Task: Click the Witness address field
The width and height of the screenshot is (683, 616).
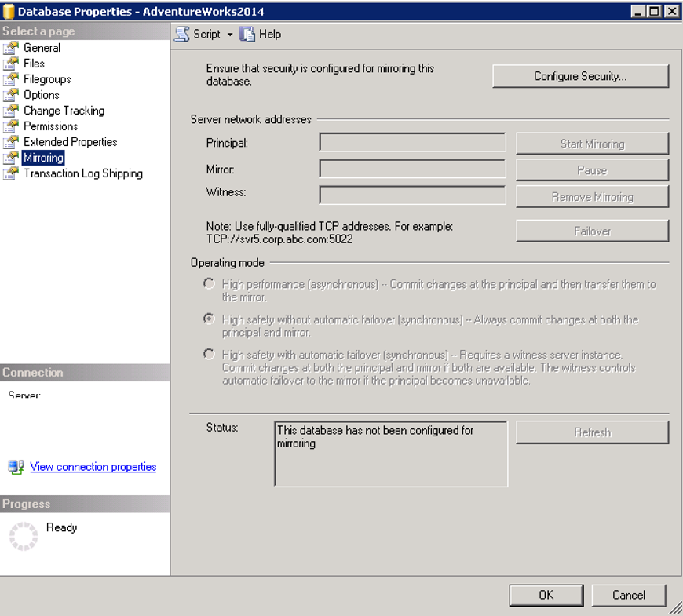Action: point(412,195)
